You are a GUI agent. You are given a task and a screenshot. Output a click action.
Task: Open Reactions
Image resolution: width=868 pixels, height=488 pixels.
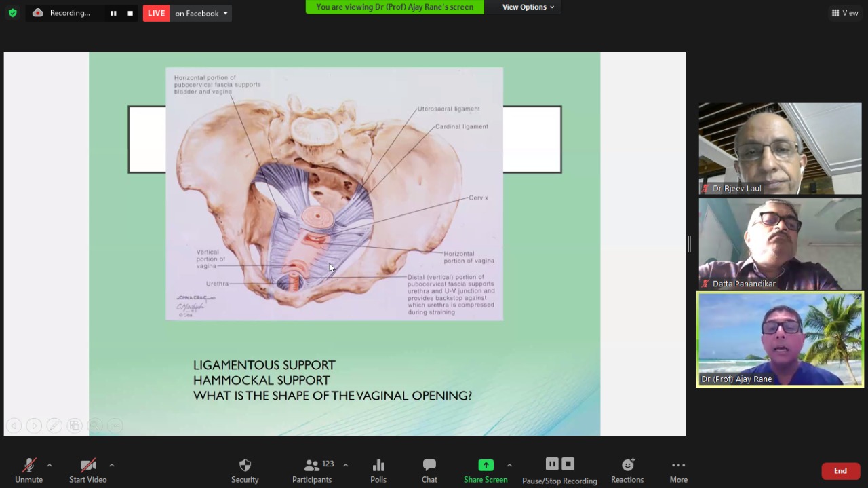(627, 470)
